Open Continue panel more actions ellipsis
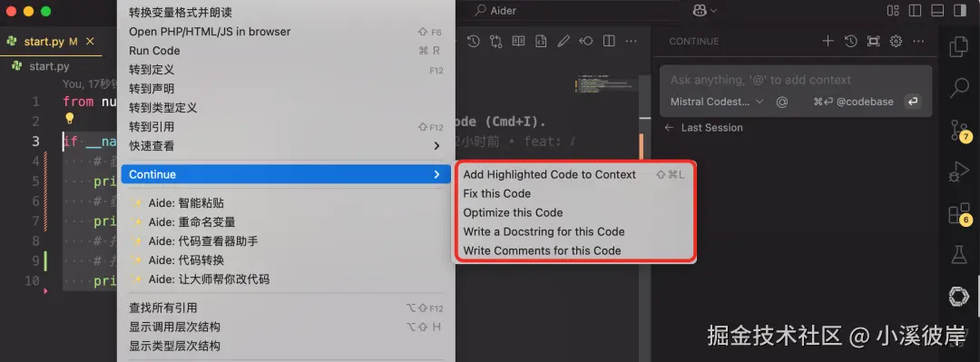The width and height of the screenshot is (980, 362). [x=918, y=41]
